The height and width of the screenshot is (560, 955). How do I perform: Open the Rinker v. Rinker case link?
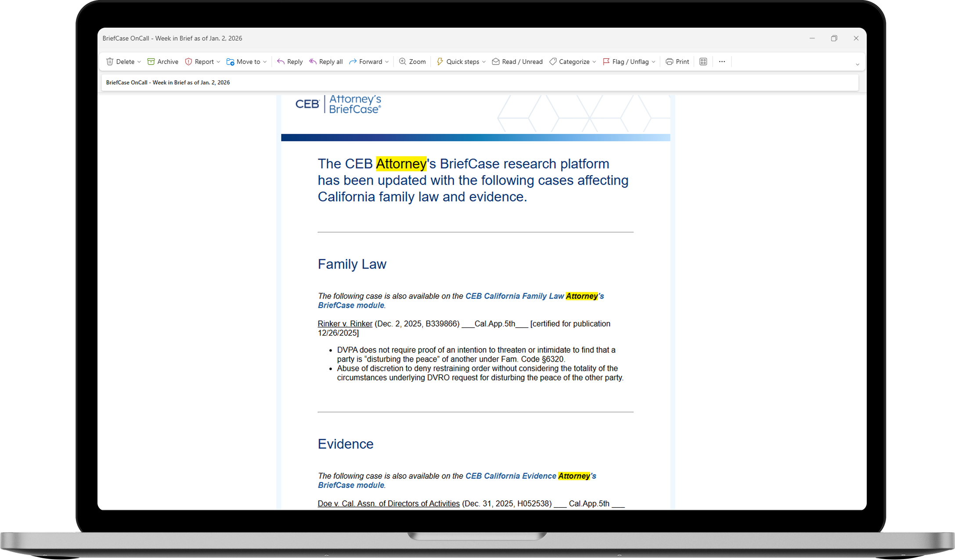345,324
